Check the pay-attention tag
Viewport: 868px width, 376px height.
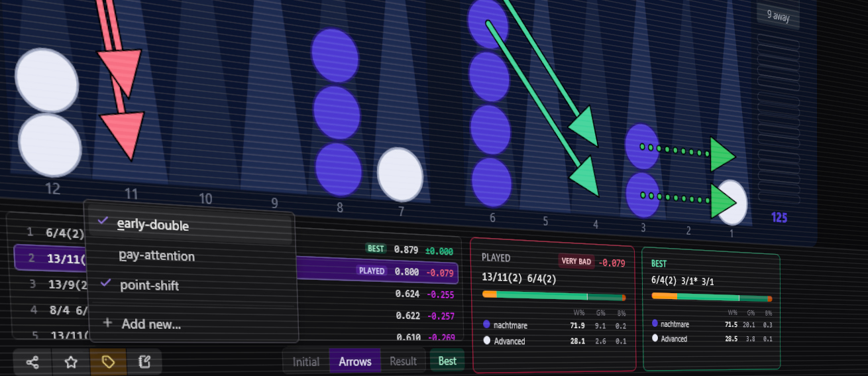pyautogui.click(x=190, y=255)
